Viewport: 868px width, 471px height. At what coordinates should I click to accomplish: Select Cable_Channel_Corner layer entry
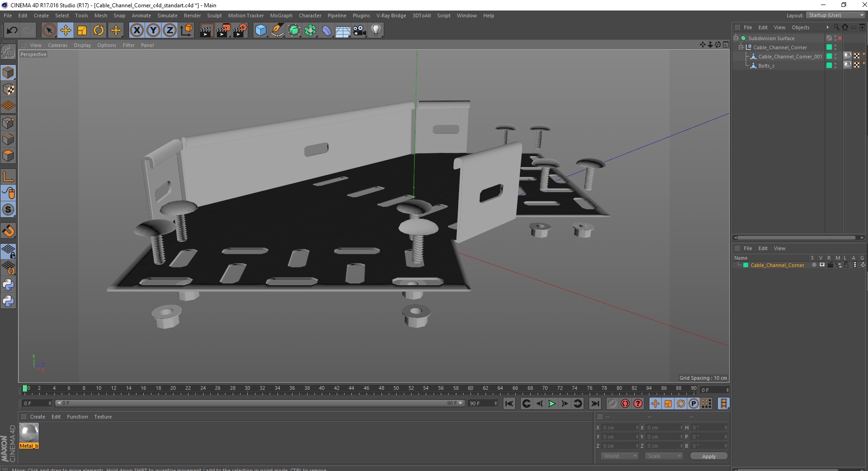point(777,265)
